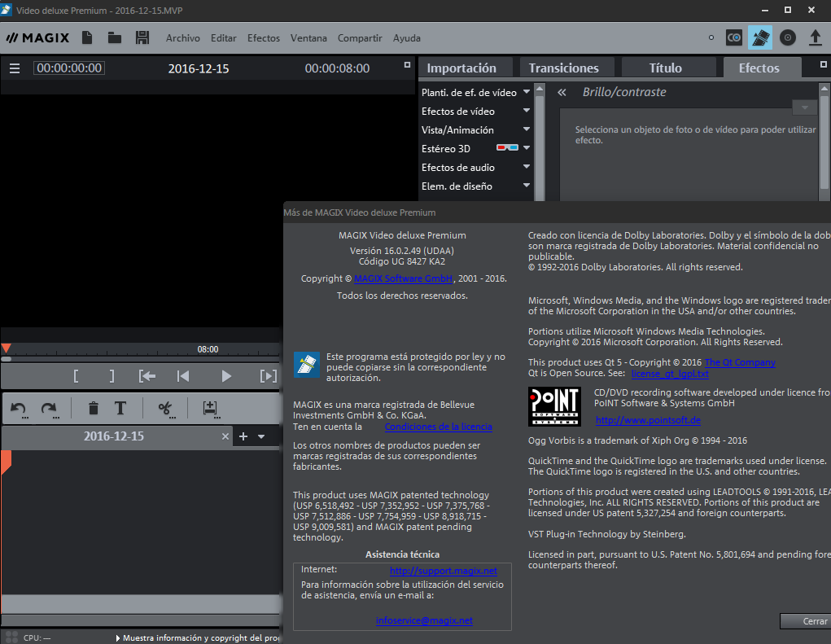The width and height of the screenshot is (831, 644).
Task: Open MAGIX Software GmbH link
Action: coord(404,278)
